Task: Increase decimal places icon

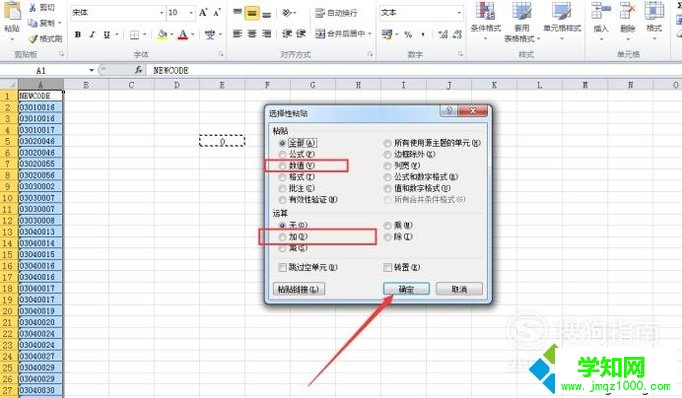Action: pos(443,34)
